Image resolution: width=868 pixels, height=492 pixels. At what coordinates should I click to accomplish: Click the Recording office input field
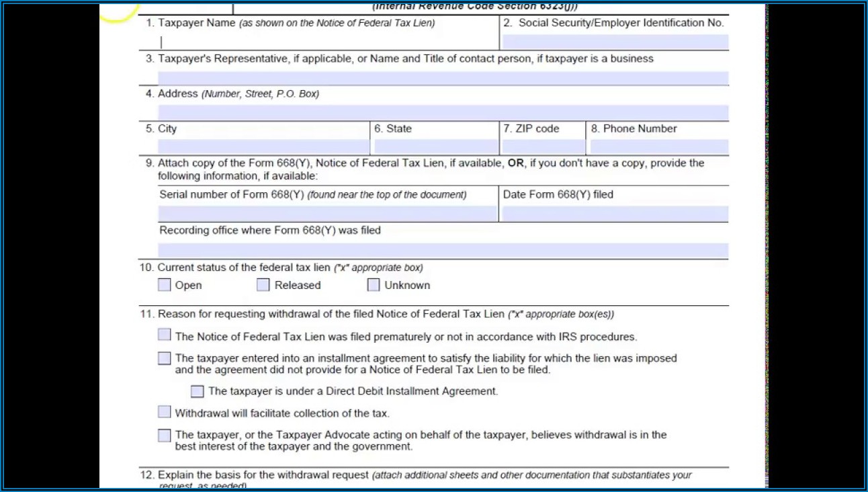443,250
